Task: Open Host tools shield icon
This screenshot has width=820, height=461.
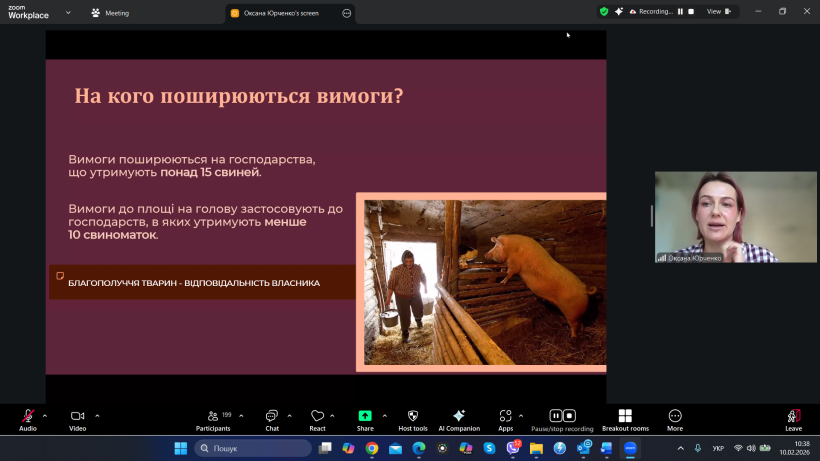Action: (413, 416)
